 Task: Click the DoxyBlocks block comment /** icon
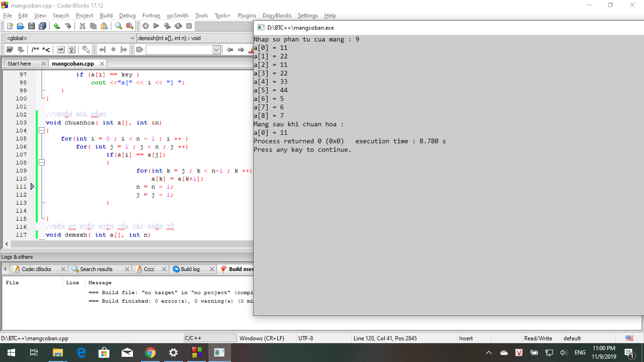35,49
